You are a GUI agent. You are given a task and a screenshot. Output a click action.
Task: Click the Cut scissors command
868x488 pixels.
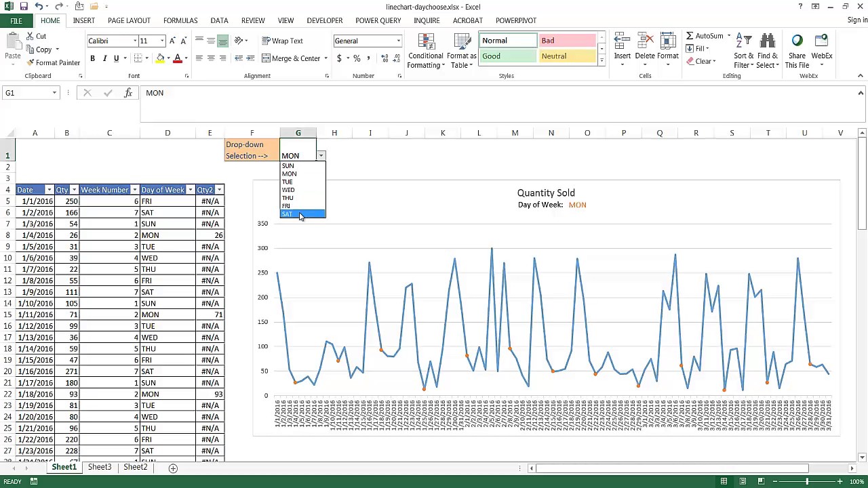coord(36,36)
